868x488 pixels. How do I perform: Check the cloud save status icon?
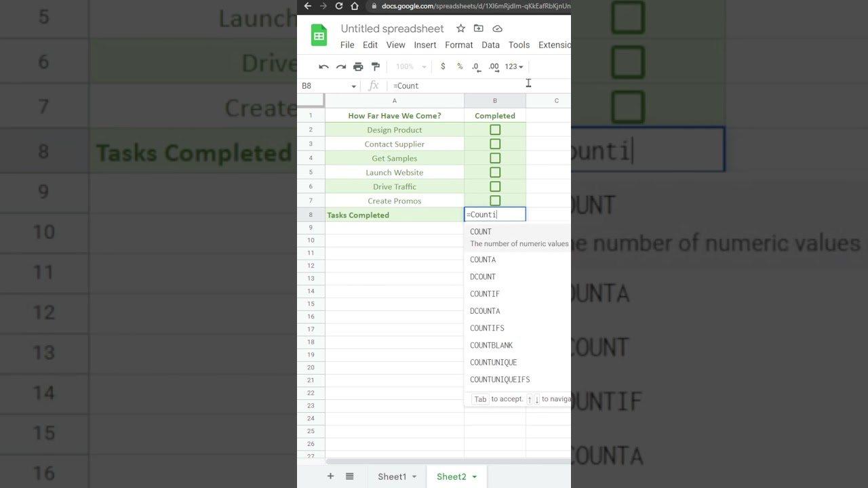point(497,28)
